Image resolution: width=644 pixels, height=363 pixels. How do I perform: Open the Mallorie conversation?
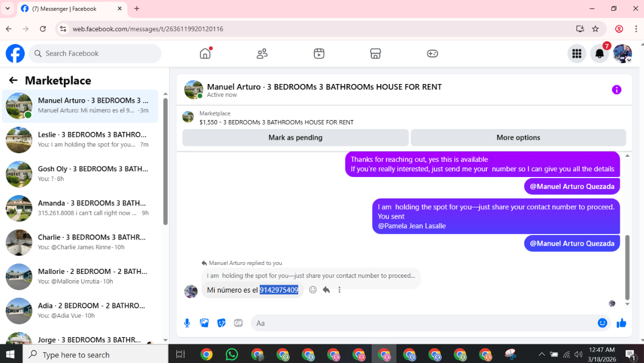point(80,276)
